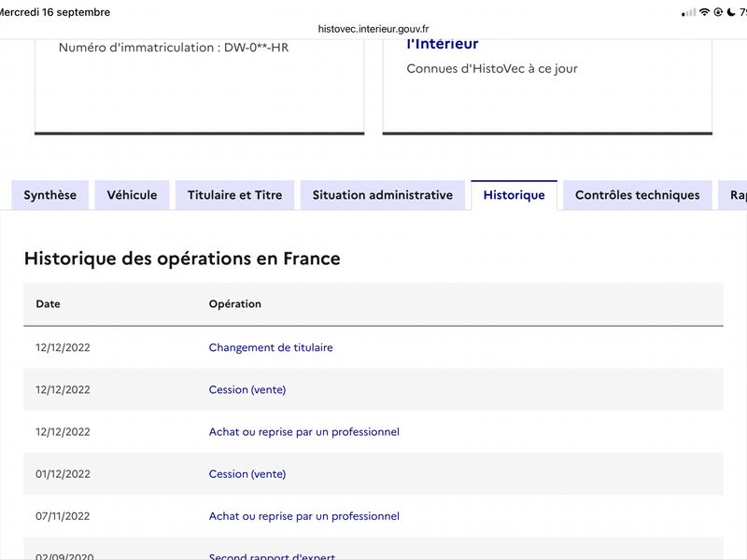Open the Second rapport d'expert link
Image resolution: width=747 pixels, height=560 pixels.
(272, 556)
